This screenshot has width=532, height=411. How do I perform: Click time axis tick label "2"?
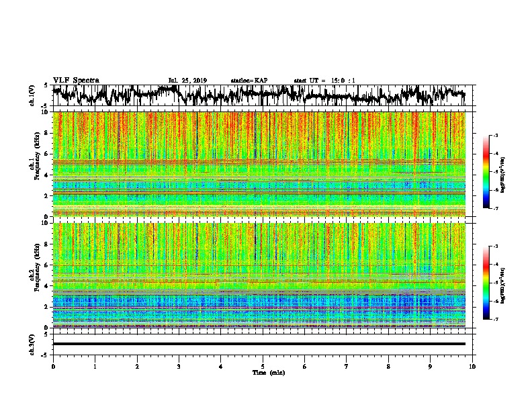click(x=137, y=367)
